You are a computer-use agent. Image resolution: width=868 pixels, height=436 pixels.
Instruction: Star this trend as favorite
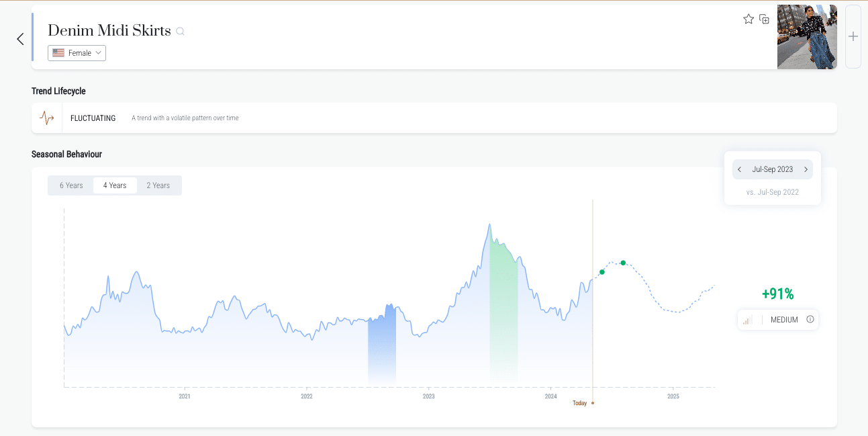pyautogui.click(x=749, y=19)
